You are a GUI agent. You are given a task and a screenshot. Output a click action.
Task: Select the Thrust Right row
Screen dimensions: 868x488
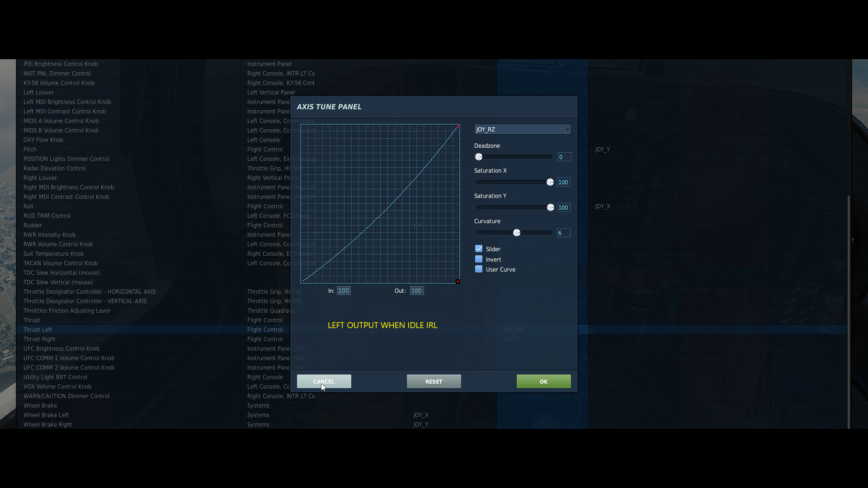(431, 339)
